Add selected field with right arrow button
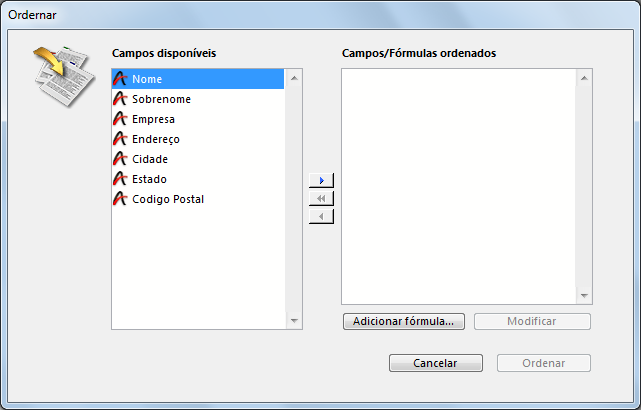Screen dimensions: 641x410 click(x=321, y=180)
